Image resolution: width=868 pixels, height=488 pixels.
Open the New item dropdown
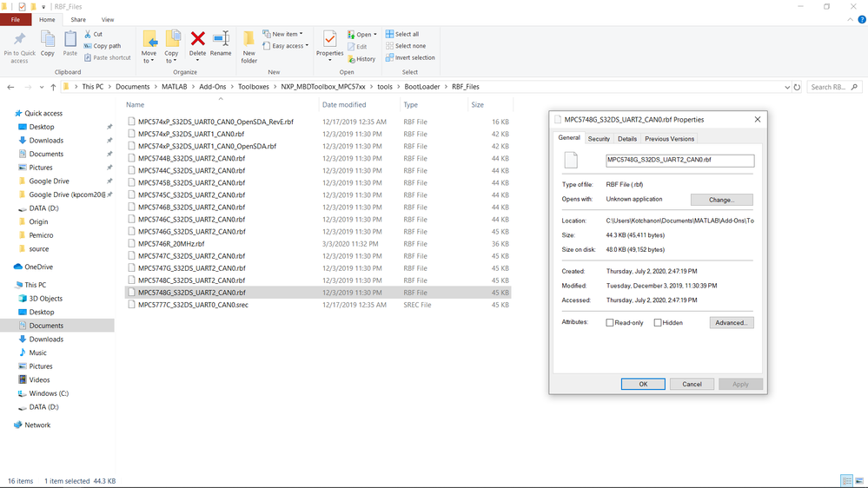point(283,34)
